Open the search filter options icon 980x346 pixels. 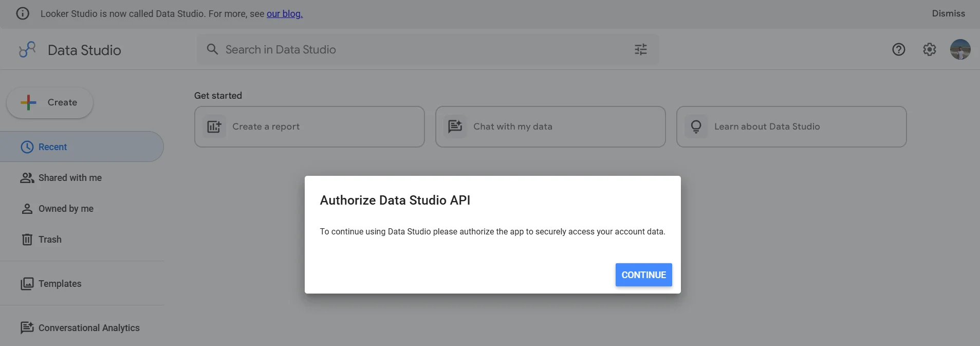[640, 49]
